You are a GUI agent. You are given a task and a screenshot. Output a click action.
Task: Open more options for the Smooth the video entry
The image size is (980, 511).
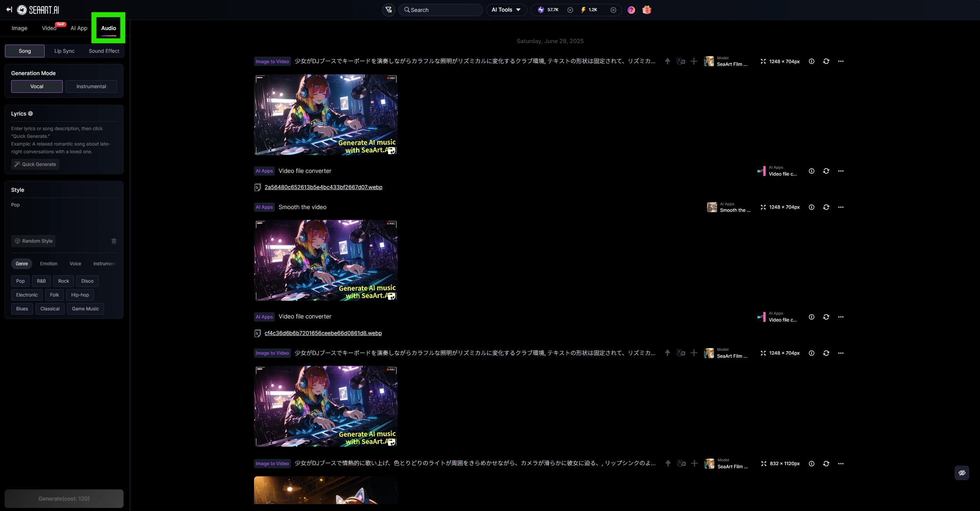[x=841, y=207]
